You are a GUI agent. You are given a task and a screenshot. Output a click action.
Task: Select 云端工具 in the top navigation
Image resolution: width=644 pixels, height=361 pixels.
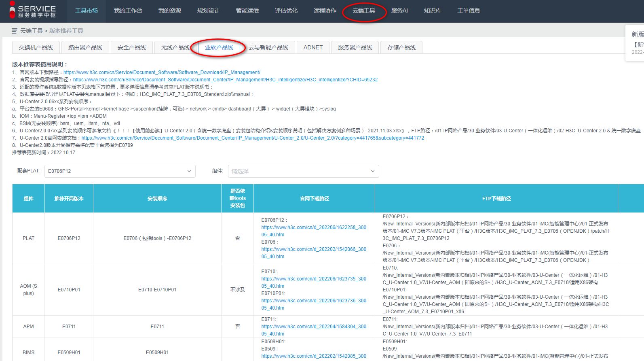(x=364, y=11)
